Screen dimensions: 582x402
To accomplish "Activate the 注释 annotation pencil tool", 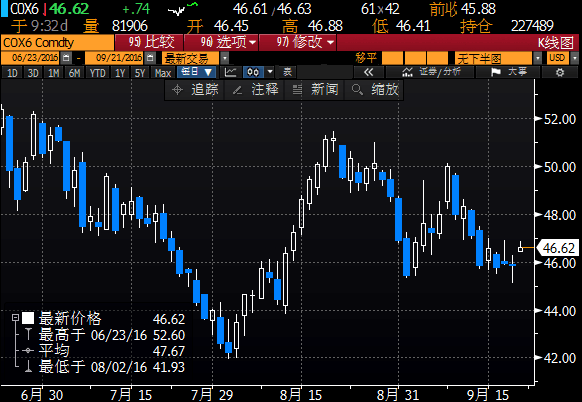I will click(x=255, y=89).
